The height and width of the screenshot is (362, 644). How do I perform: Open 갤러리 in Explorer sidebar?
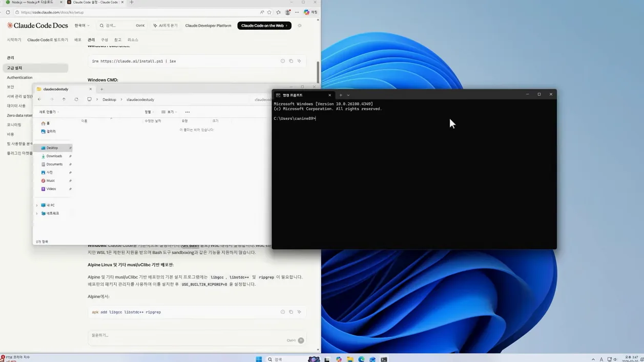click(48, 132)
